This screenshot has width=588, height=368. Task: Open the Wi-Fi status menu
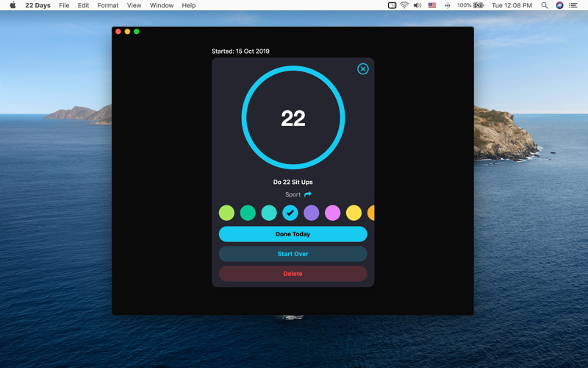tap(404, 5)
